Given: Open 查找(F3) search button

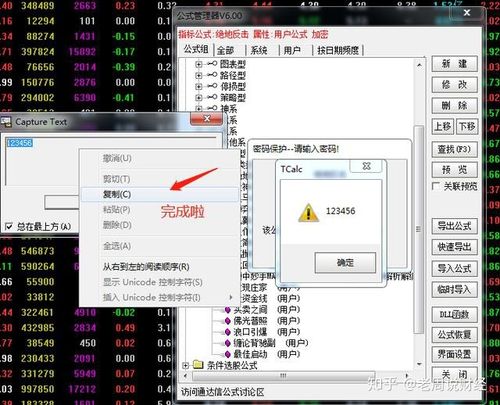Looking at the screenshot, I should (454, 149).
